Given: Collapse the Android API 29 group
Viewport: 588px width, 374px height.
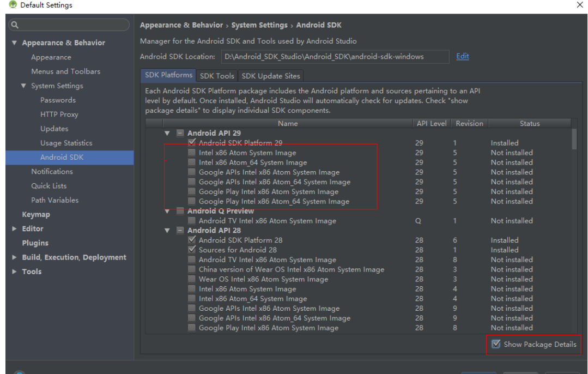Looking at the screenshot, I should click(x=167, y=133).
